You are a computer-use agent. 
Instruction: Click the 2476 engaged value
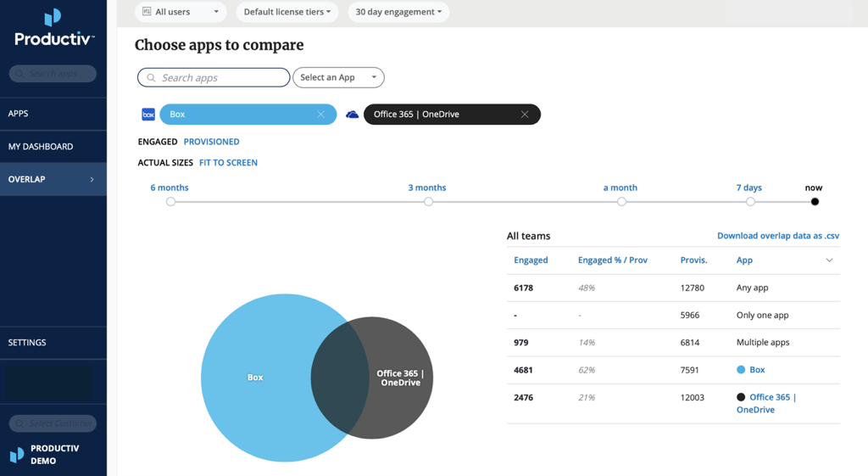click(523, 397)
